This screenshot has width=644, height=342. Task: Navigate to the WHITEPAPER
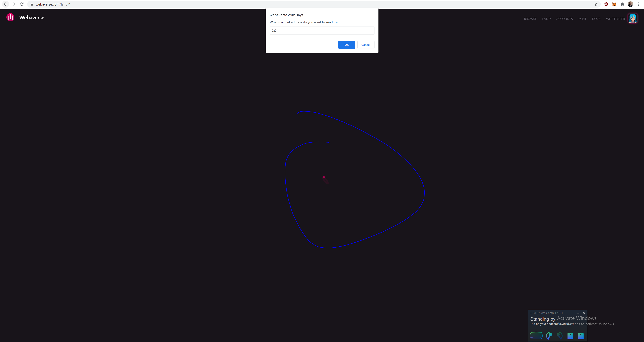coord(615,18)
